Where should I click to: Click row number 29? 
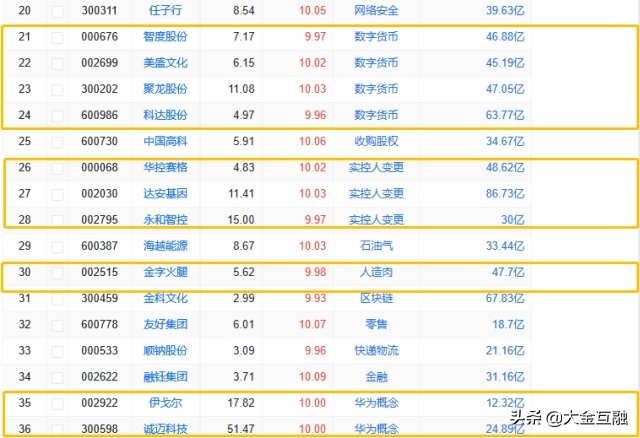coord(24,245)
